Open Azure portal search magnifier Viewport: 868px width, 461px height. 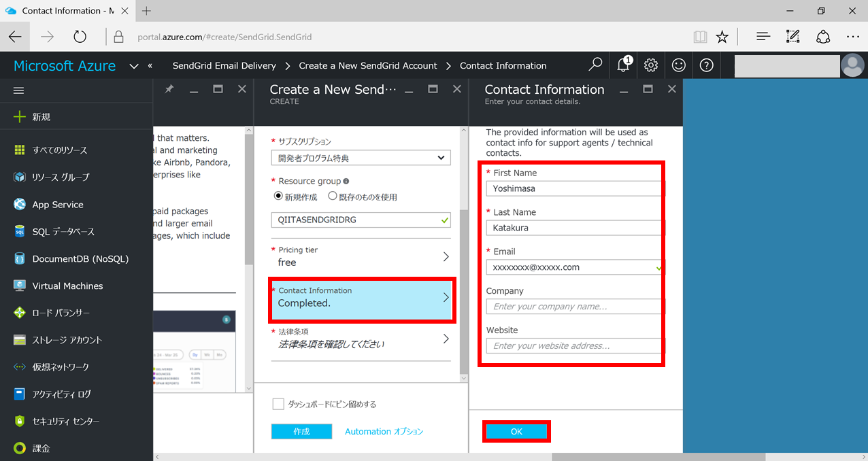595,65
